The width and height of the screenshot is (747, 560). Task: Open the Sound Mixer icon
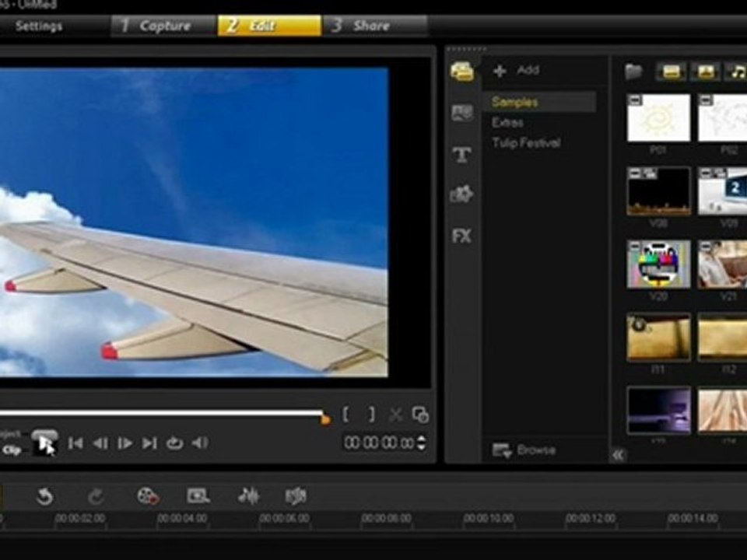coord(248,495)
